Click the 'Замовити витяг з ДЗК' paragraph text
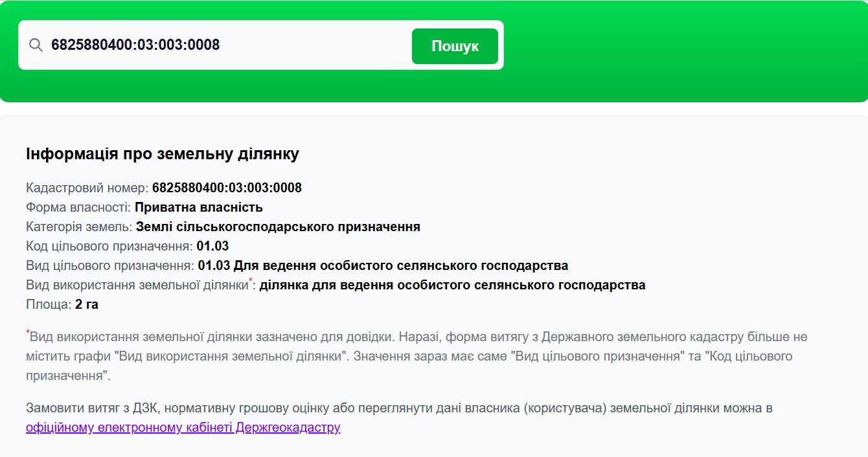Viewport: 868px width, 457px height. tap(398, 408)
